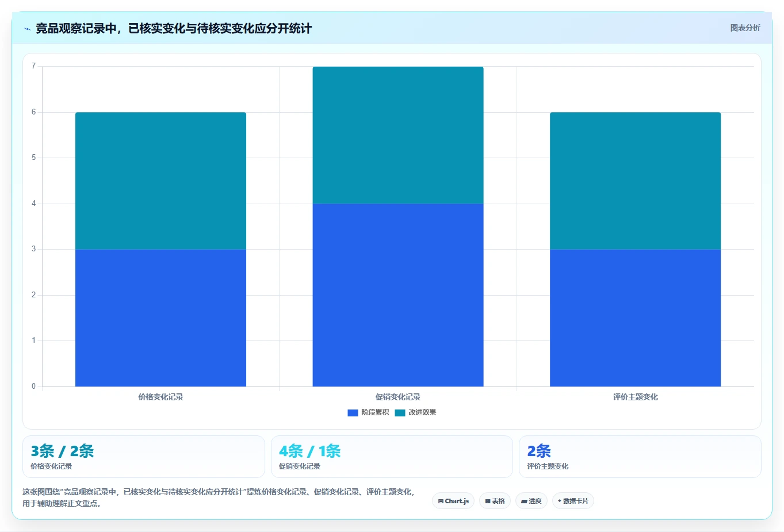The height and width of the screenshot is (532, 784).
Task: Click the y-axis value 0
Action: point(33,386)
